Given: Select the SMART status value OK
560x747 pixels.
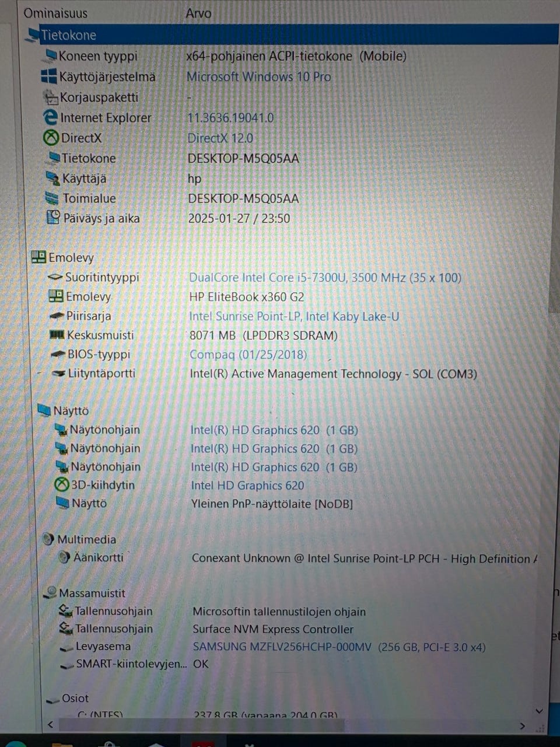Looking at the screenshot, I should pyautogui.click(x=201, y=664).
